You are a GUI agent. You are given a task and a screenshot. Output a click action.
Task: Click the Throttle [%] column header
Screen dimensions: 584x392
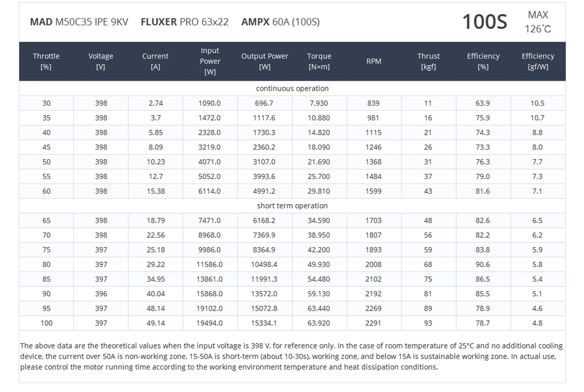(46, 61)
